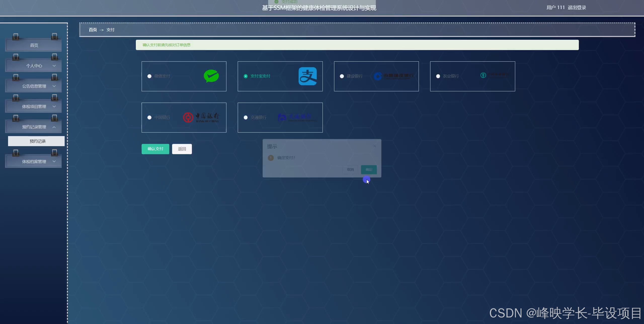Close the 提示 dialog with X
This screenshot has width=644, height=324.
tap(375, 146)
